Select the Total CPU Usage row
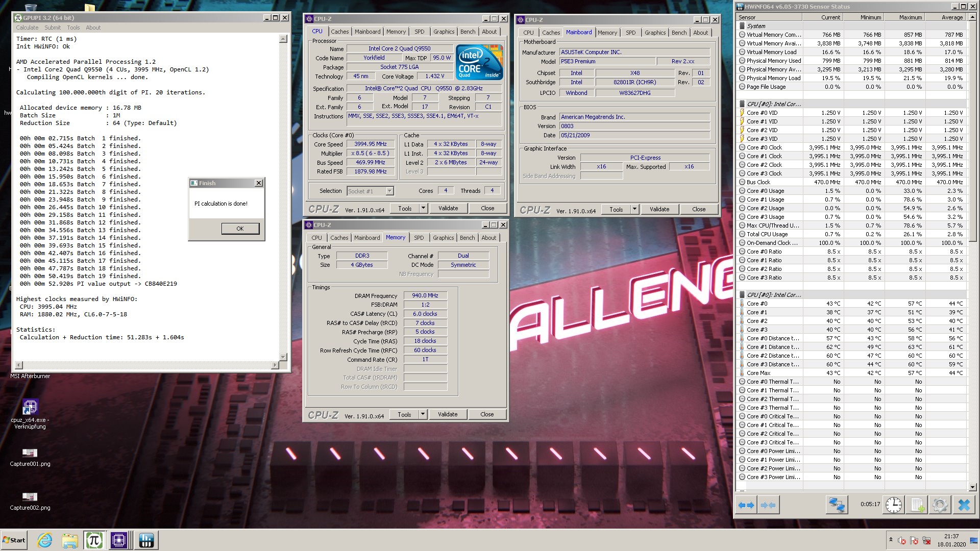The width and height of the screenshot is (980, 551). coord(851,234)
